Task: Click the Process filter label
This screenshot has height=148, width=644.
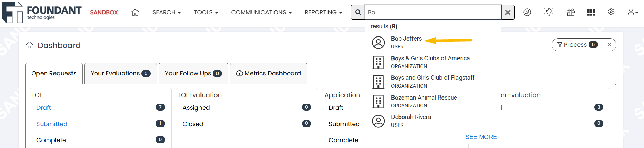Action: [x=575, y=45]
